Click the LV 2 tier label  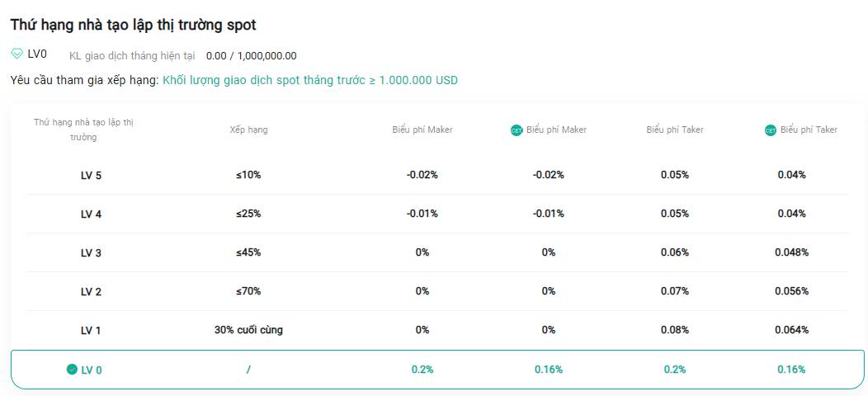pyautogui.click(x=91, y=292)
